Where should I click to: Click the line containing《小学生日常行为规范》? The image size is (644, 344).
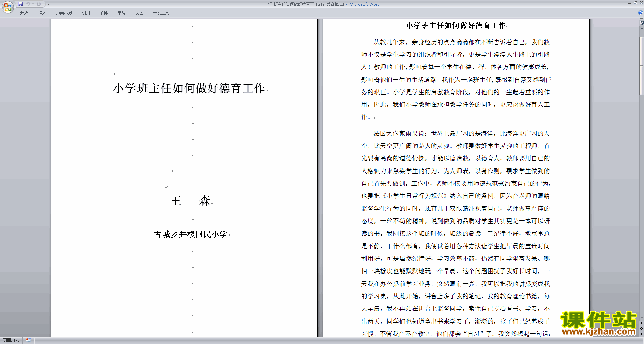point(456,196)
